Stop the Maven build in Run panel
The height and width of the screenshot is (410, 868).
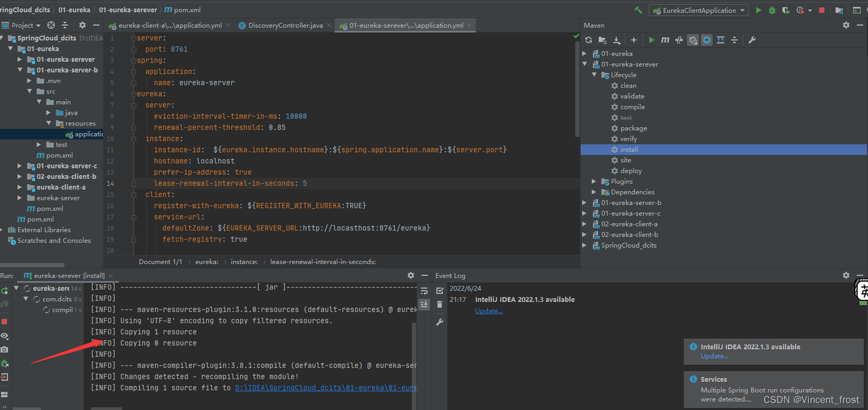click(x=4, y=322)
